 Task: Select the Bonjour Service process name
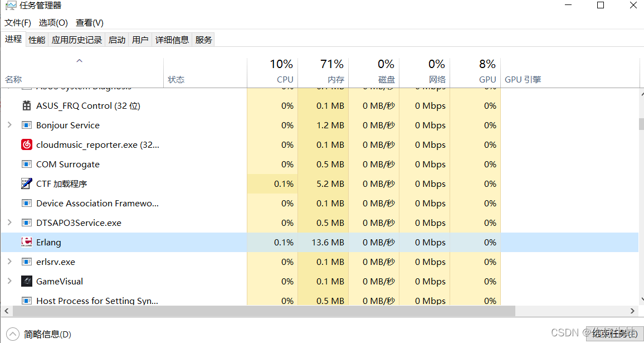pyautogui.click(x=68, y=125)
